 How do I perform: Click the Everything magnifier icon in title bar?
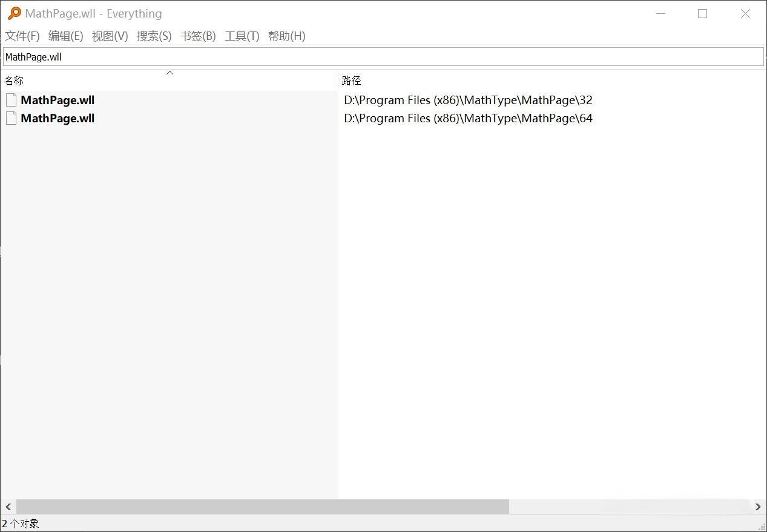14,13
